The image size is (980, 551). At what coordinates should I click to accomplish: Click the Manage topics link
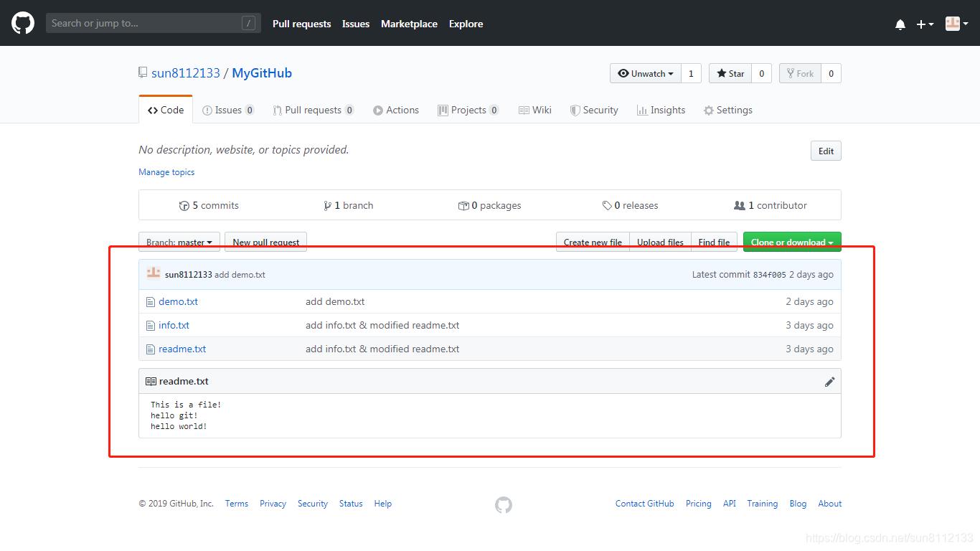point(166,172)
